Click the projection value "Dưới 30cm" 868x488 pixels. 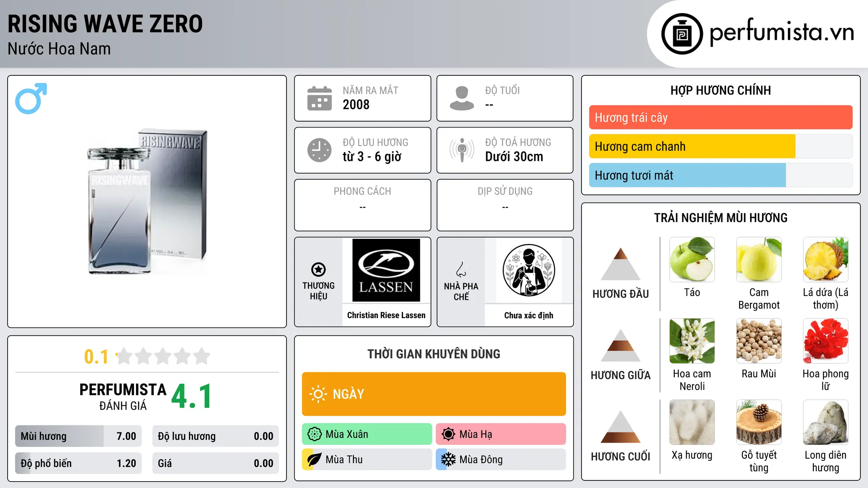point(514,157)
